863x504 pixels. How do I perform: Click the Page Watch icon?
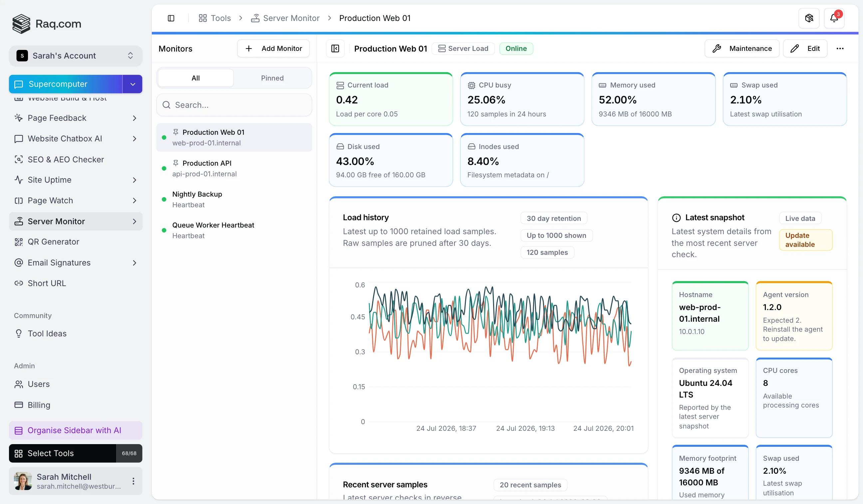[x=19, y=201]
